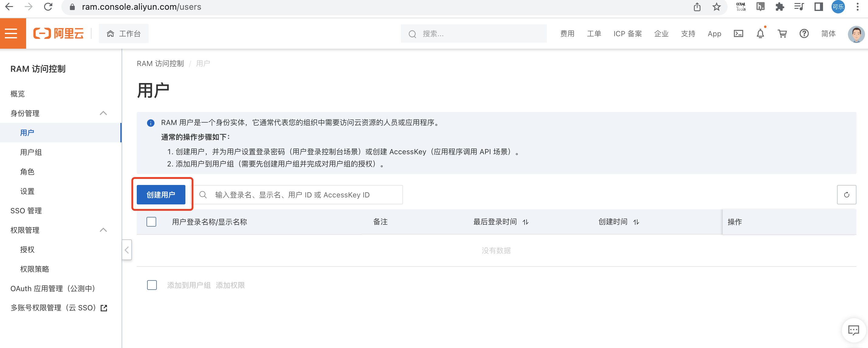
Task: Open the chat feedback icon
Action: point(853,330)
